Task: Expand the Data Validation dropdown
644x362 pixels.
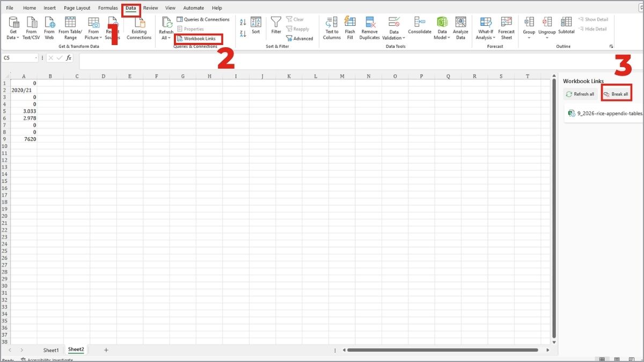Action: (403, 38)
